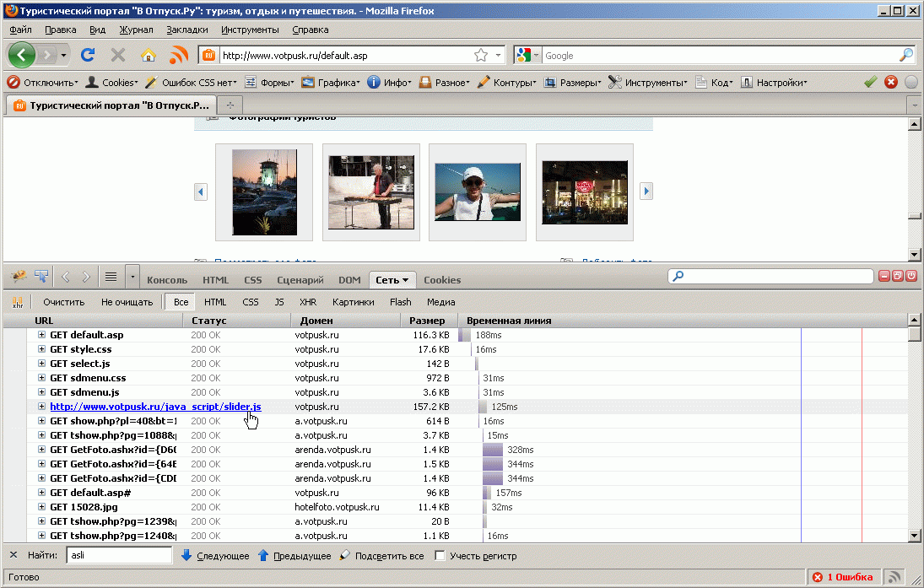Viewport: 924px width, 588px height.
Task: Expand the GET style.css request row
Action: 42,348
